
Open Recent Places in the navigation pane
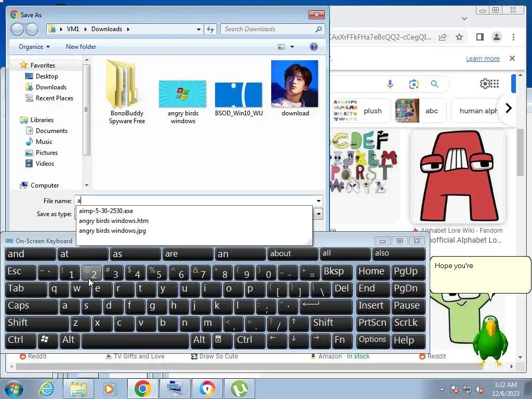click(54, 98)
